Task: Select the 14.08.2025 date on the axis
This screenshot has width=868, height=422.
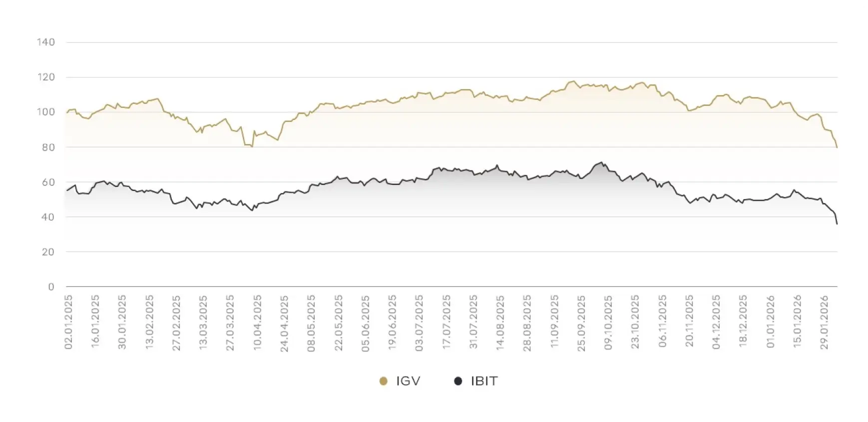Action: point(500,322)
